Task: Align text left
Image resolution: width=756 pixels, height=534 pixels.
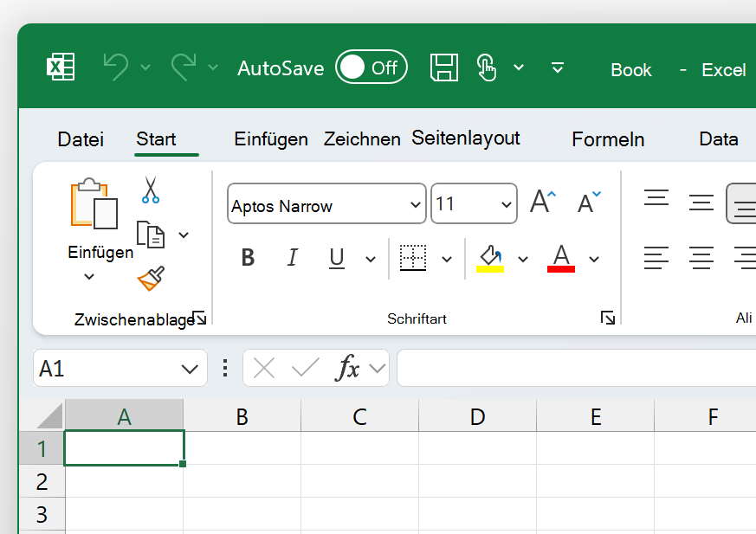Action: [656, 257]
